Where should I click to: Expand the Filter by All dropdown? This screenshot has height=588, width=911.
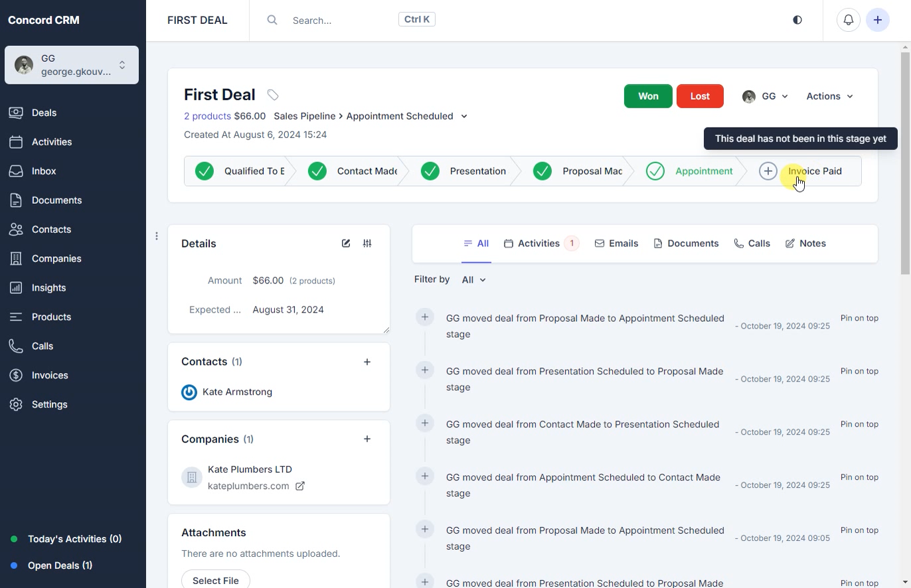[x=473, y=279]
